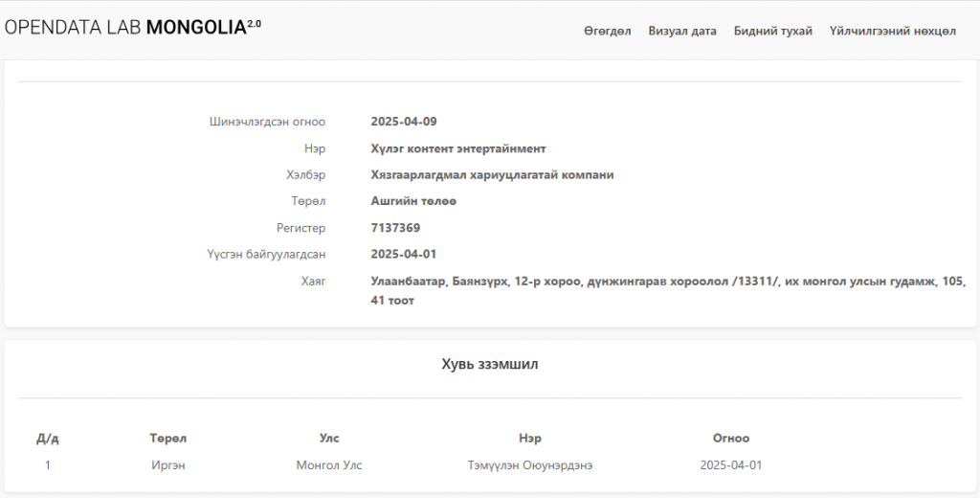Click company name Хүлэг контент энтертайнмент
Screen dimensions: 980x498
click(458, 148)
